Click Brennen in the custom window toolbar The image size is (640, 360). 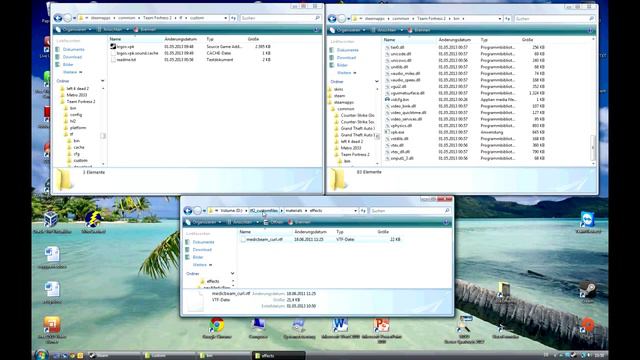pyautogui.click(x=145, y=29)
